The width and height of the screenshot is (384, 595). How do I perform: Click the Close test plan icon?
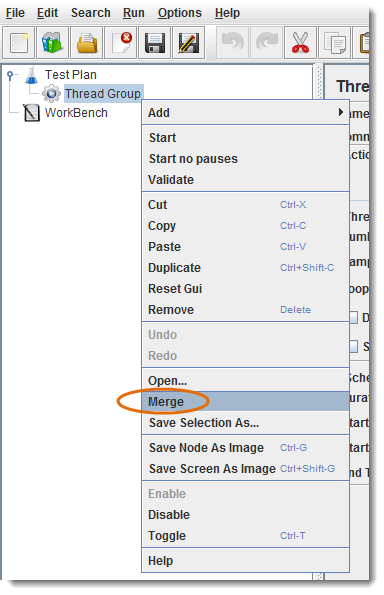(121, 42)
